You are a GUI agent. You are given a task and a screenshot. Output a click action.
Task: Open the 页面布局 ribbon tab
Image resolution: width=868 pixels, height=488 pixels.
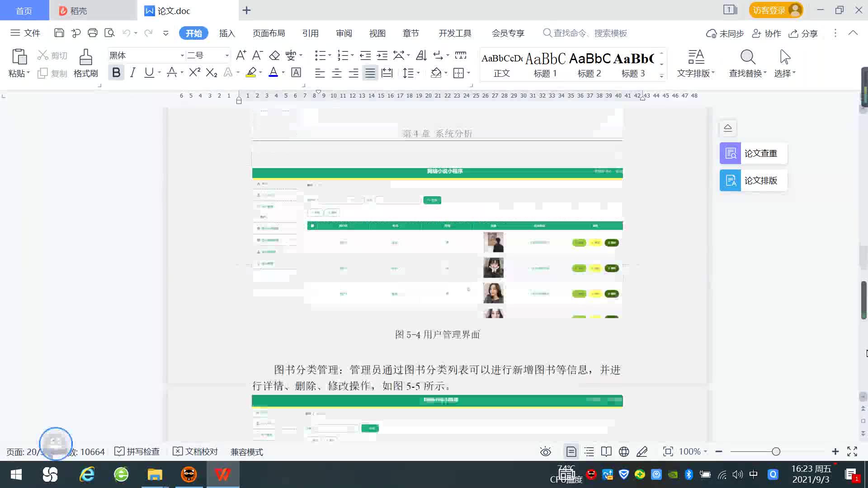[269, 33]
